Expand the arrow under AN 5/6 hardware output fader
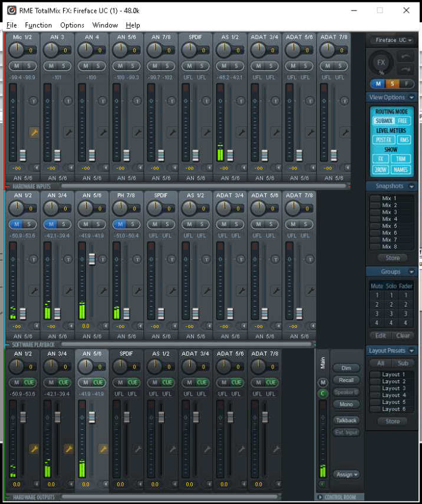The width and height of the screenshot is (422, 504). pos(105,484)
